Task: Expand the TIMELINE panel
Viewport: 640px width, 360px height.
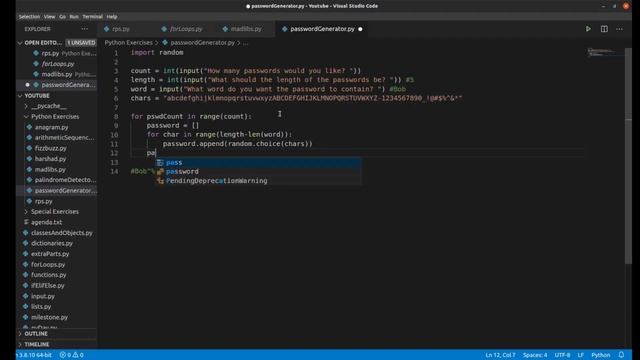Action: (20, 344)
